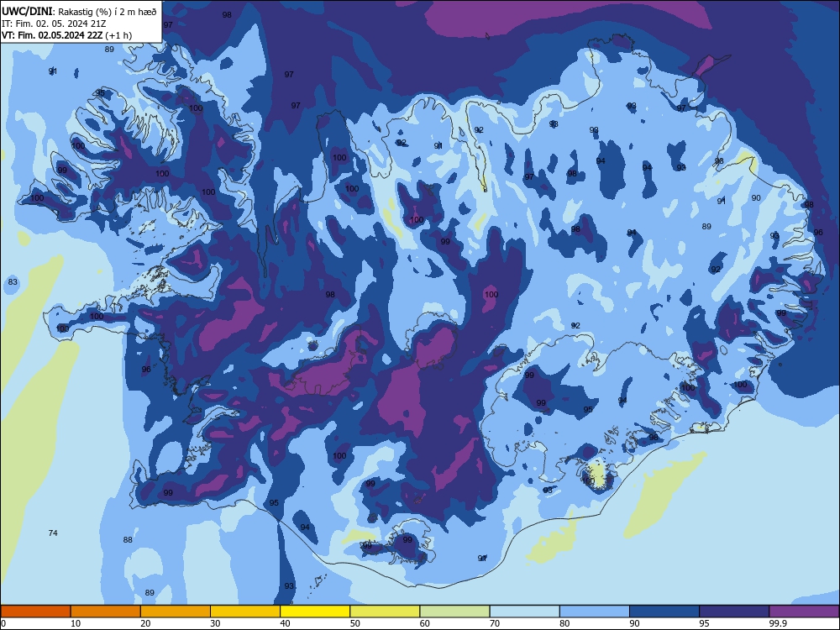Image resolution: width=840 pixels, height=630 pixels.
Task: Pick the 20–30 legend color segment
Action: (176, 612)
